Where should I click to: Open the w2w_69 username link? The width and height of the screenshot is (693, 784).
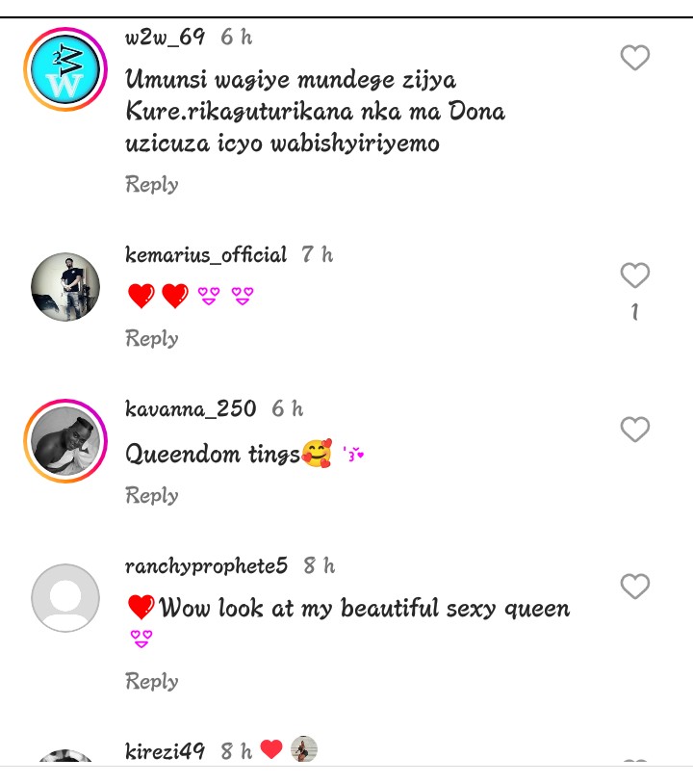coord(165,37)
